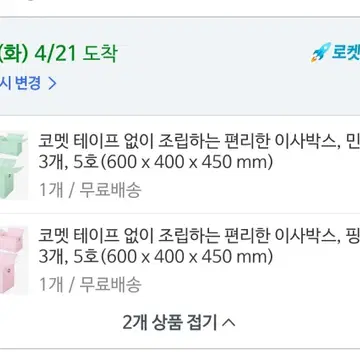Click pink item's 600 x 400 x 450 mm size
This screenshot has width=360, height=360.
click(x=187, y=257)
